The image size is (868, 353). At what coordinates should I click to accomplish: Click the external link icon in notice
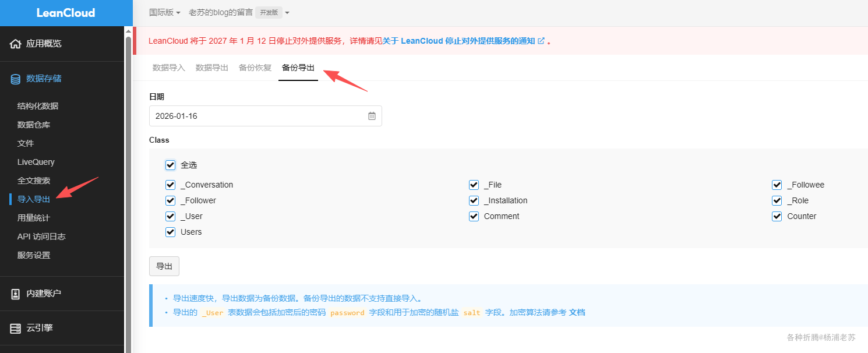pyautogui.click(x=541, y=41)
